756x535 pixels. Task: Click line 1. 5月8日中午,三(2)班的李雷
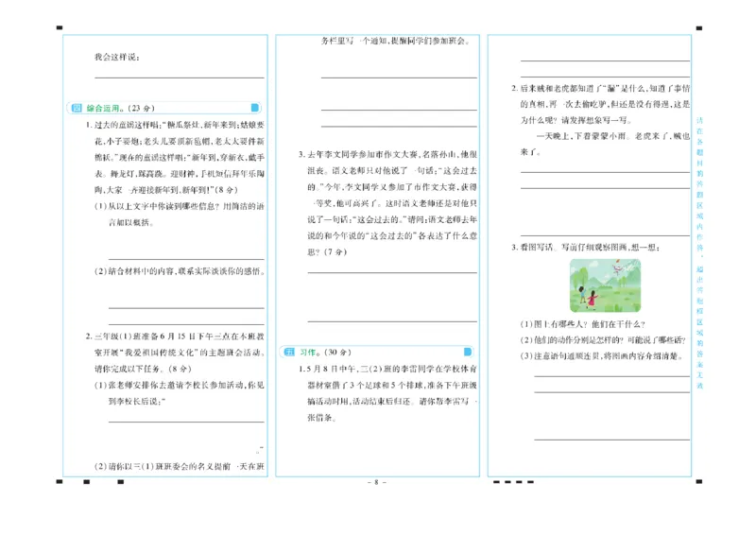click(x=388, y=369)
